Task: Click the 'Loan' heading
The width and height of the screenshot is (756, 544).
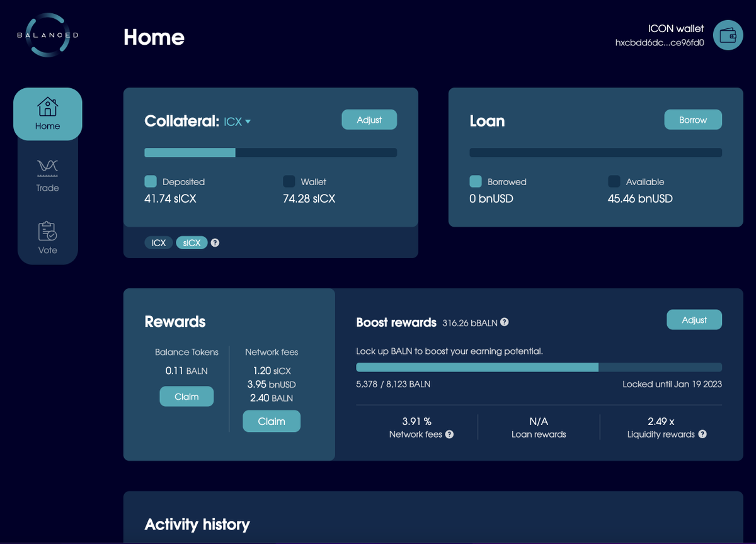Action: [x=487, y=121]
